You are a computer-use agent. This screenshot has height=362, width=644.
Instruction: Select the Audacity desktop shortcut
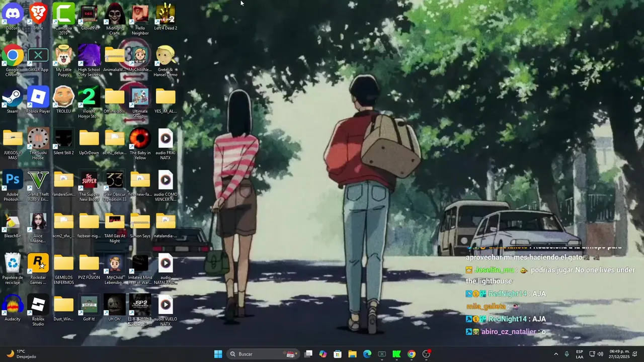[13, 308]
